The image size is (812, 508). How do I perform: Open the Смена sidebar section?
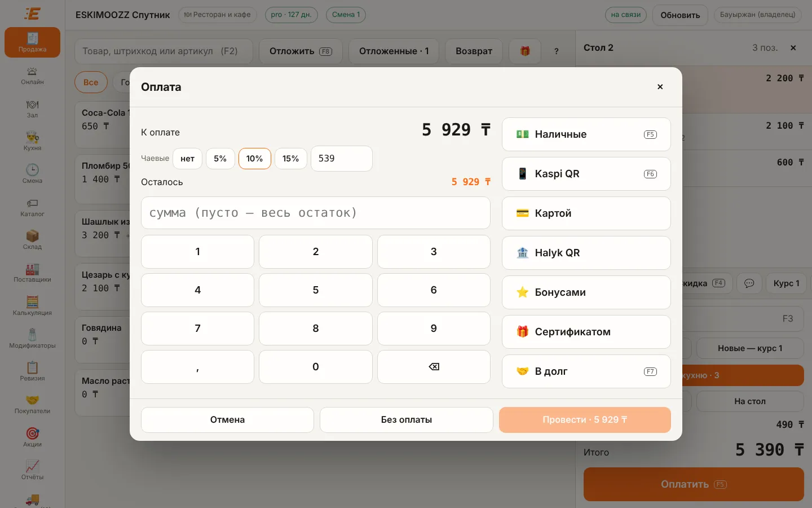tap(32, 174)
